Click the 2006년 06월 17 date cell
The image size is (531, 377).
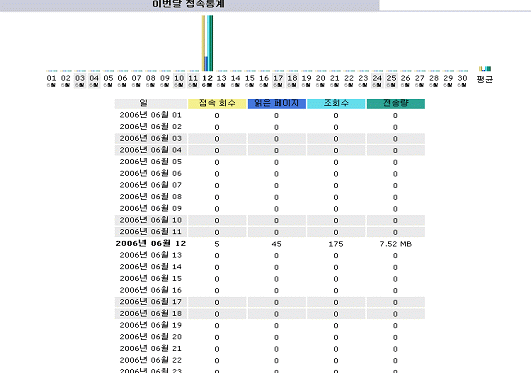tap(151, 302)
